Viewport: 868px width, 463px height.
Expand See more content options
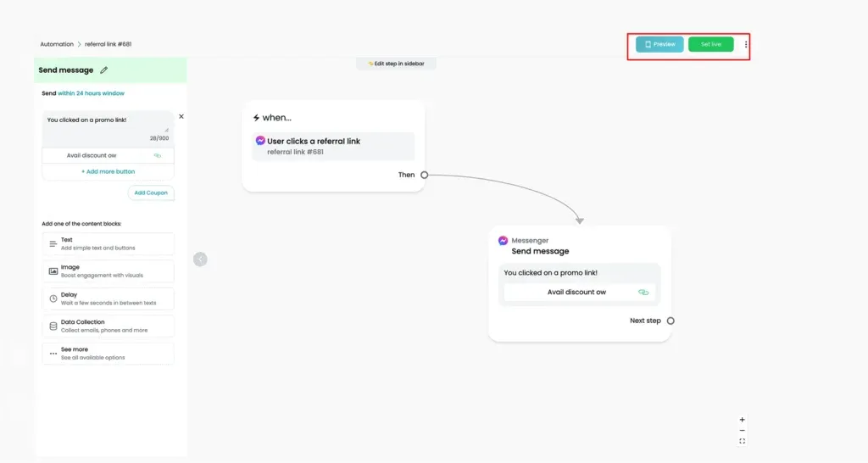(108, 354)
